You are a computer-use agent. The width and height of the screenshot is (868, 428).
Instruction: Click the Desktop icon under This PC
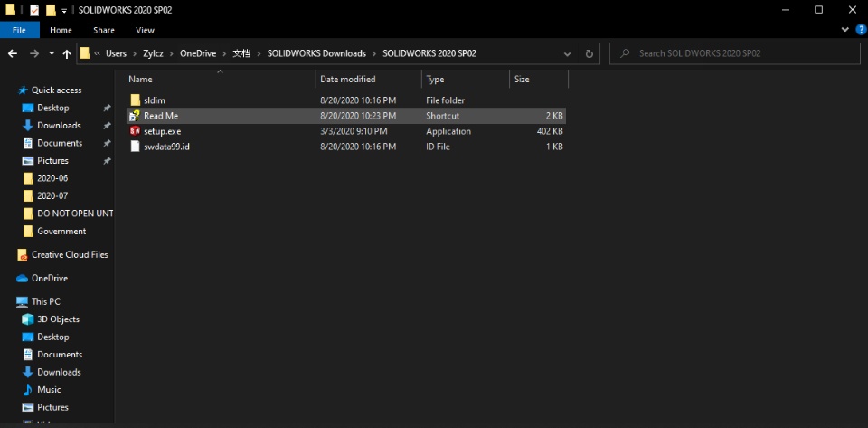point(28,337)
